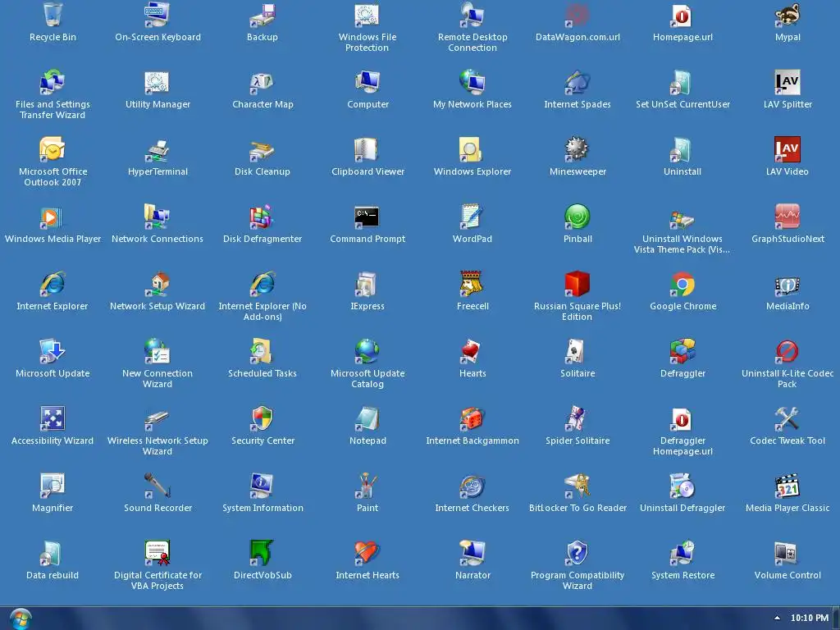Open System Information icon
Screen dimensions: 840x630
[262, 486]
